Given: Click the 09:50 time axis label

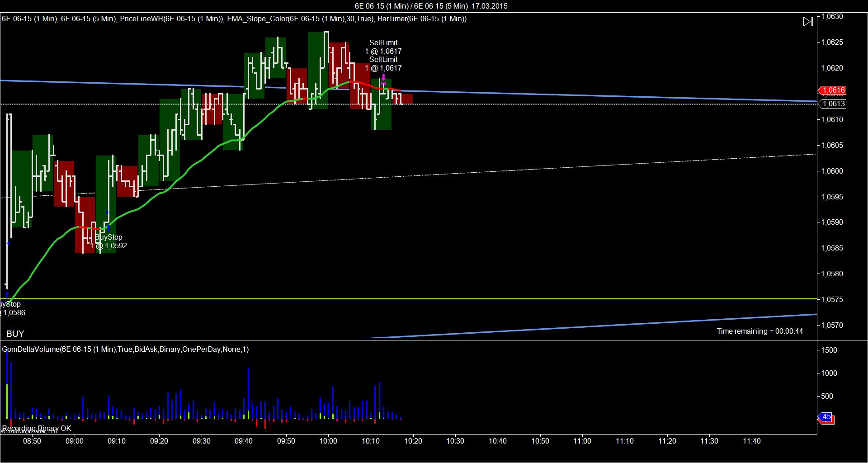Looking at the screenshot, I should 286,441.
